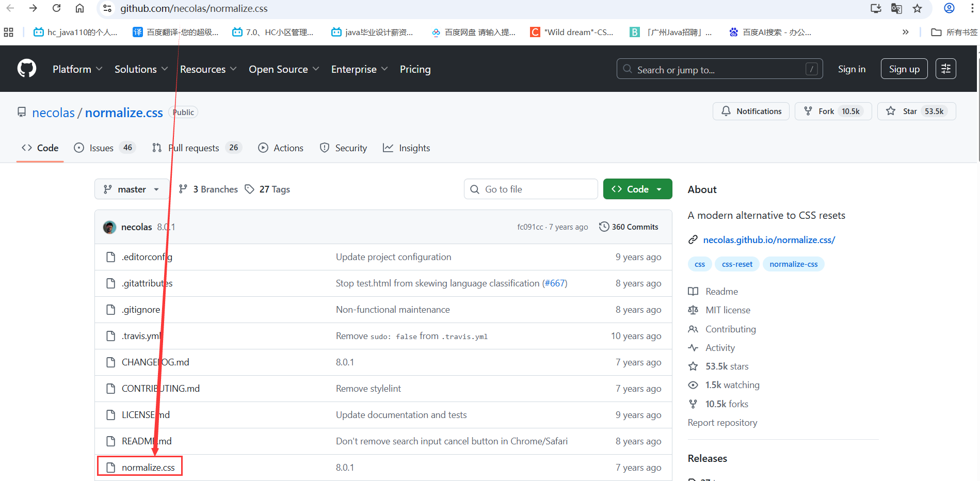Focus the Go to file input
This screenshot has width=980, height=481.
pos(531,189)
